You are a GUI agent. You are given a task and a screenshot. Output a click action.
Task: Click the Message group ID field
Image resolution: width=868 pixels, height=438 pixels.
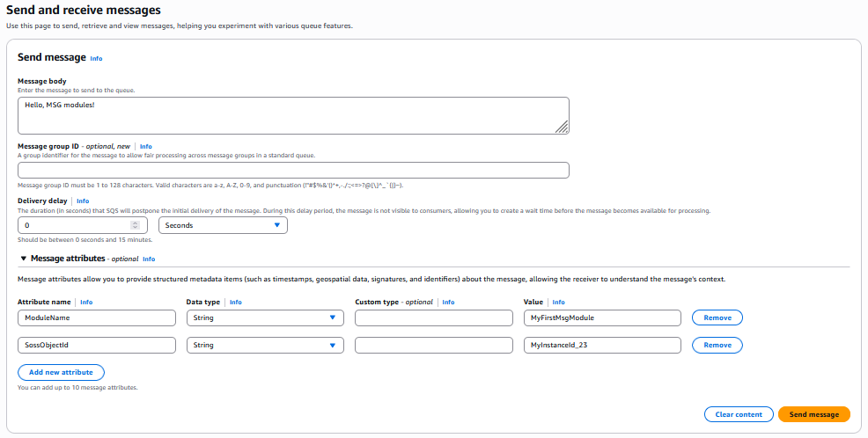coord(293,171)
